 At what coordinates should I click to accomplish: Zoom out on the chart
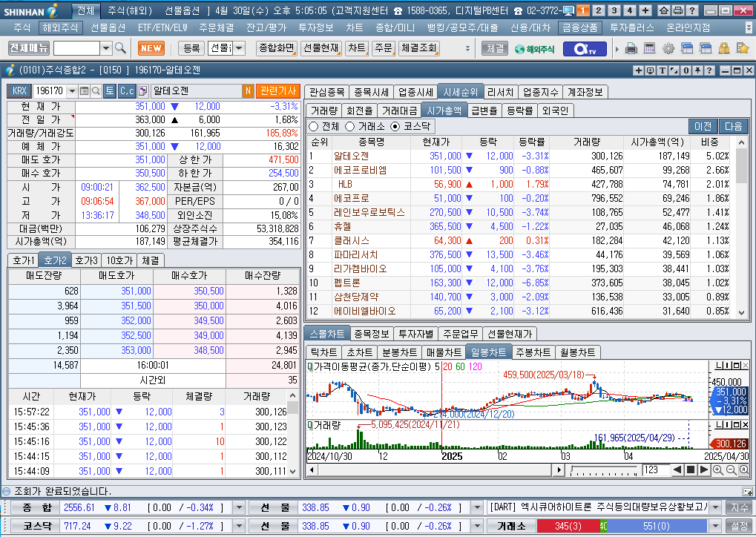tap(731, 470)
